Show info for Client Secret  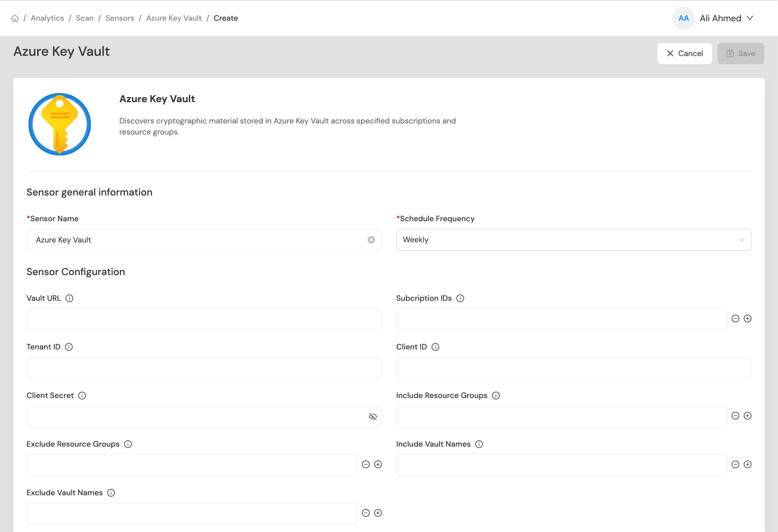pyautogui.click(x=82, y=395)
